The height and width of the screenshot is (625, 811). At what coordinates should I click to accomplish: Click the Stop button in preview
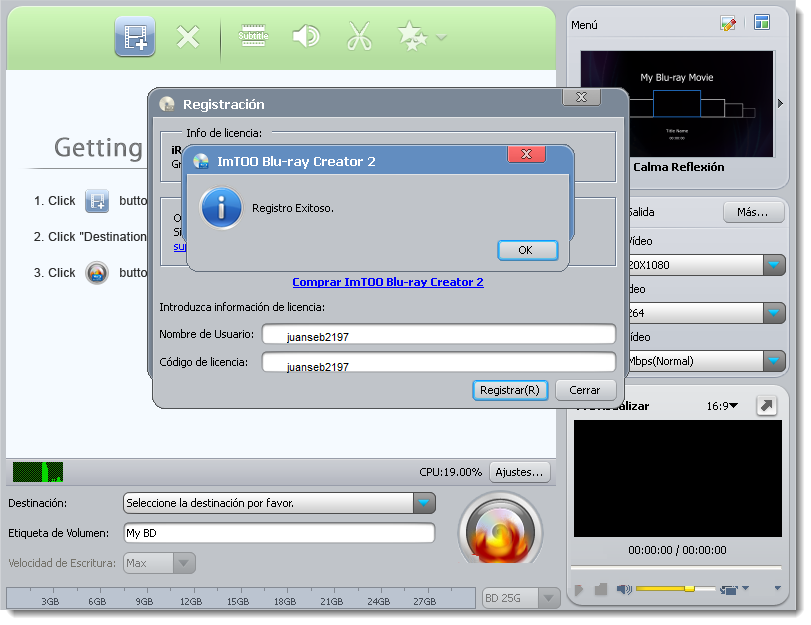[601, 589]
